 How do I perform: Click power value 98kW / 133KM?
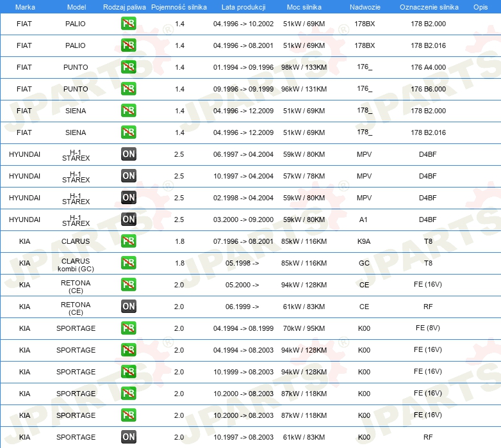coord(304,67)
